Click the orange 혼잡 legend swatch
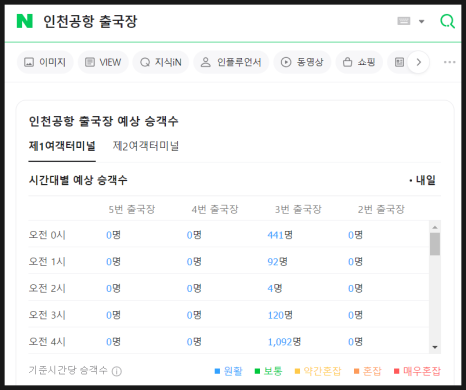Viewport: 466px width, 390px height. (x=356, y=371)
